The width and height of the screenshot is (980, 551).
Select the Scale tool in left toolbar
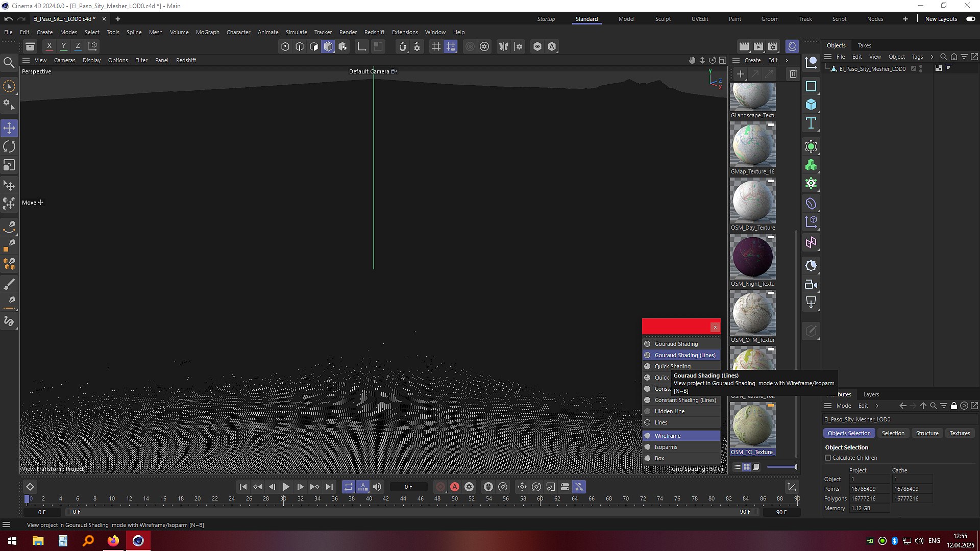pos(9,165)
